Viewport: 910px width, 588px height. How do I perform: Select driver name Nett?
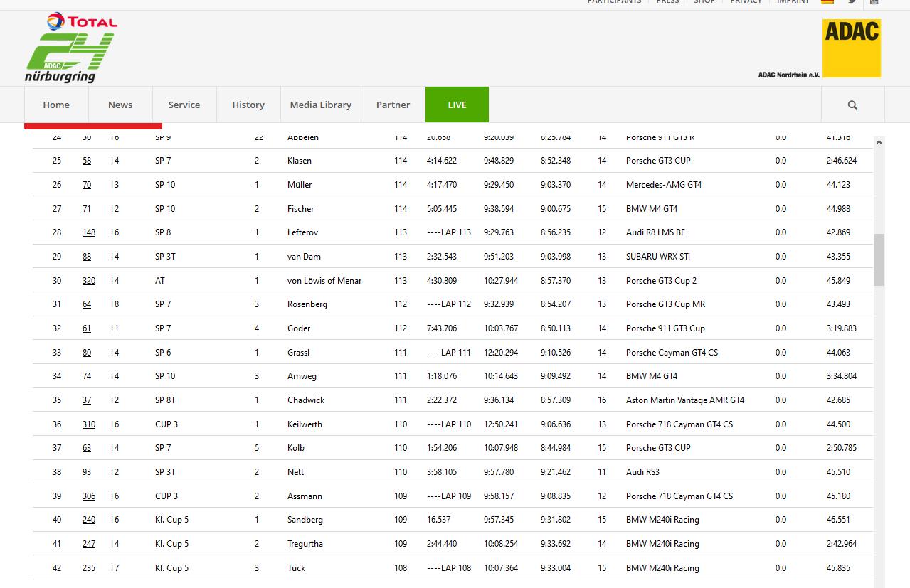[296, 472]
